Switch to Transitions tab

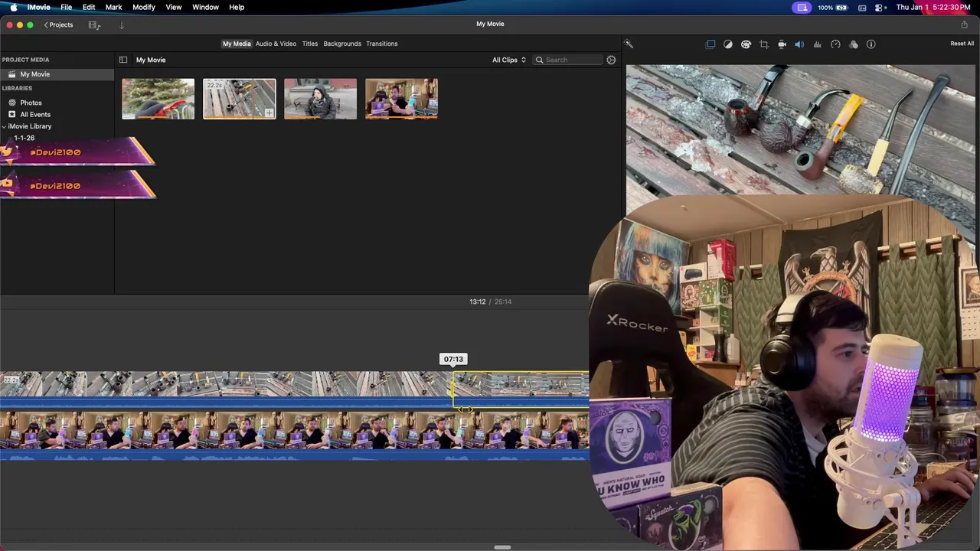pyautogui.click(x=381, y=44)
